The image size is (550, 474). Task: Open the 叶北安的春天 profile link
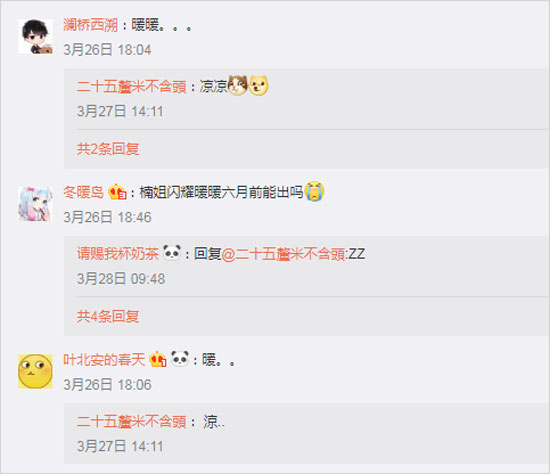pos(104,360)
